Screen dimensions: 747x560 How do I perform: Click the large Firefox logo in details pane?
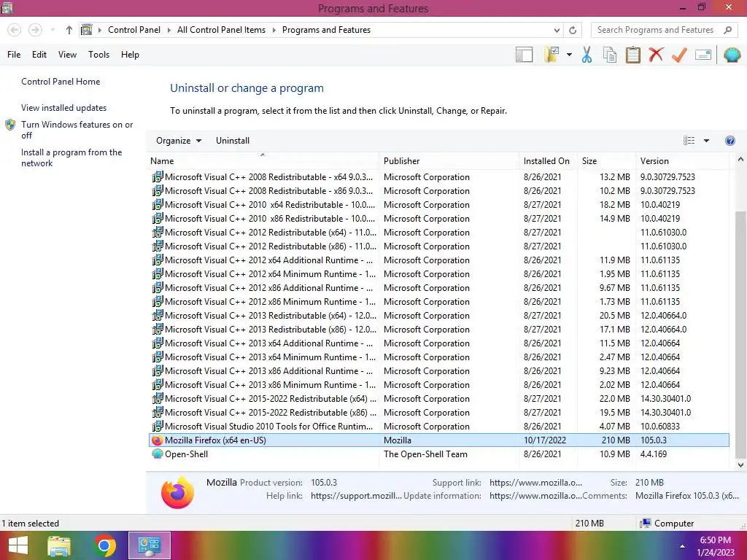(178, 492)
